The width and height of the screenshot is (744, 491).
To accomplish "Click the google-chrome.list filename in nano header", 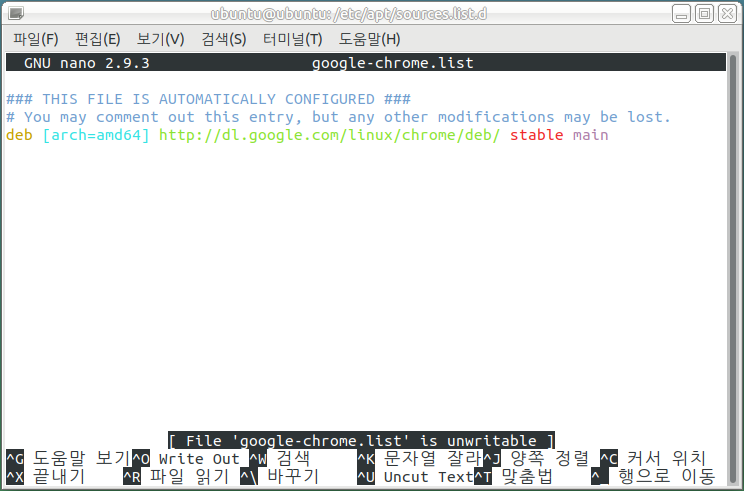I will [393, 63].
